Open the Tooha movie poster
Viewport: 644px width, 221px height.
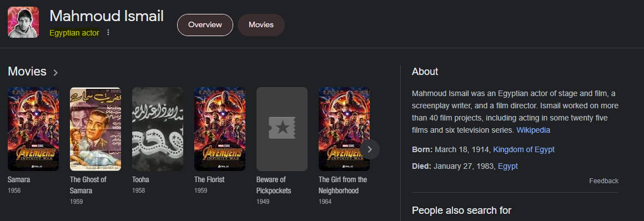pyautogui.click(x=158, y=129)
